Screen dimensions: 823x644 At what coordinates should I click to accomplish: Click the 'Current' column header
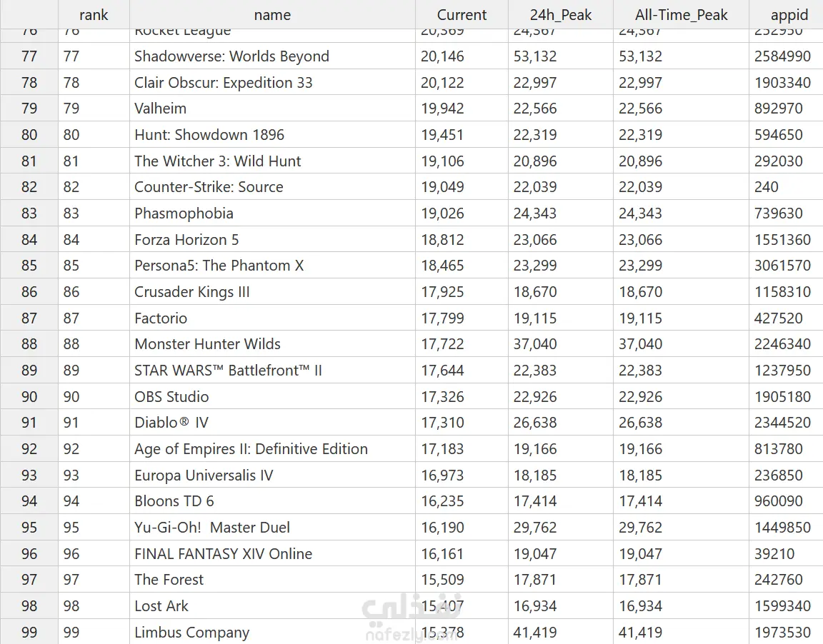(462, 15)
